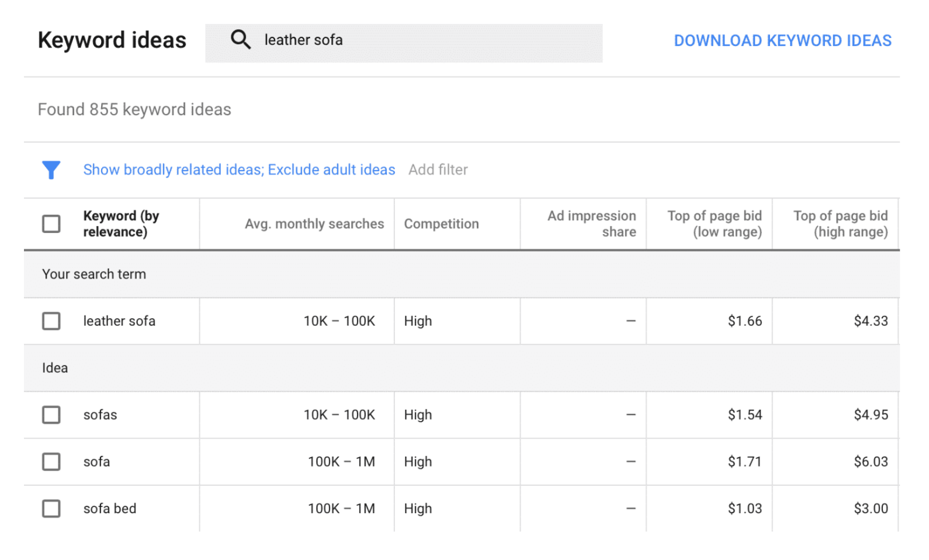Sort by Top of page bid (low range)
929x560 pixels.
click(x=715, y=224)
